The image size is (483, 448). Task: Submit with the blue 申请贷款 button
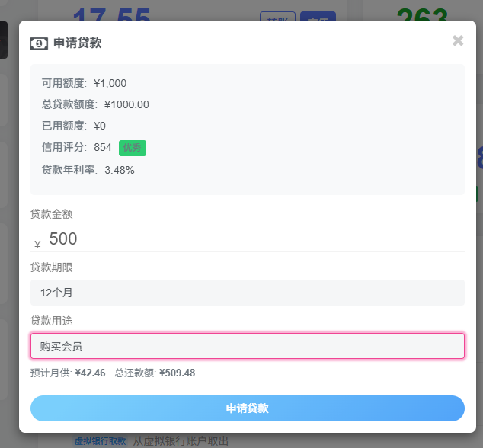pyautogui.click(x=247, y=408)
